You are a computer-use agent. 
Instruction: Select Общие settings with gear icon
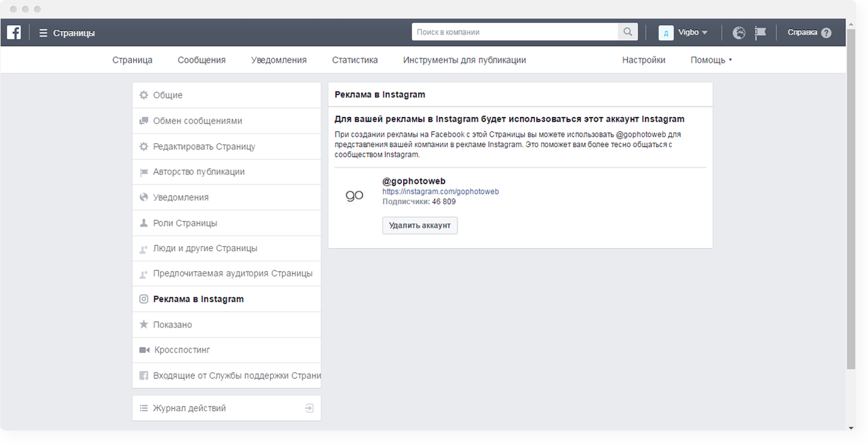click(167, 95)
